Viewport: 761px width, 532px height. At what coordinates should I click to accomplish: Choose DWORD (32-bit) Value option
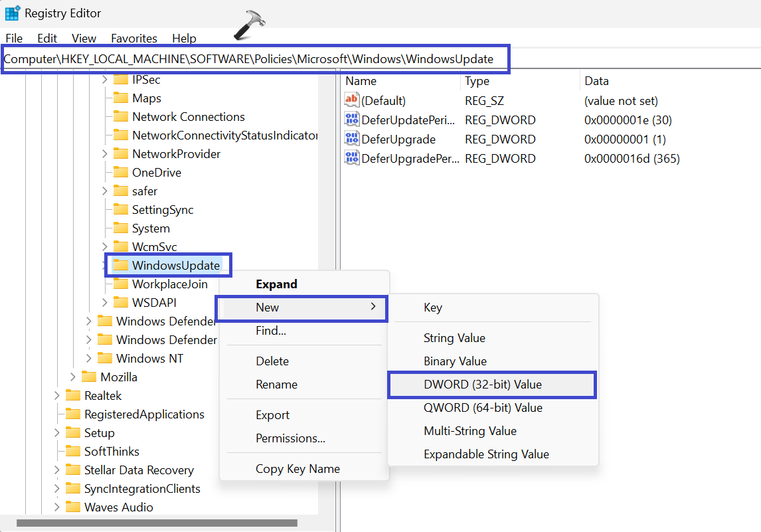(x=483, y=385)
